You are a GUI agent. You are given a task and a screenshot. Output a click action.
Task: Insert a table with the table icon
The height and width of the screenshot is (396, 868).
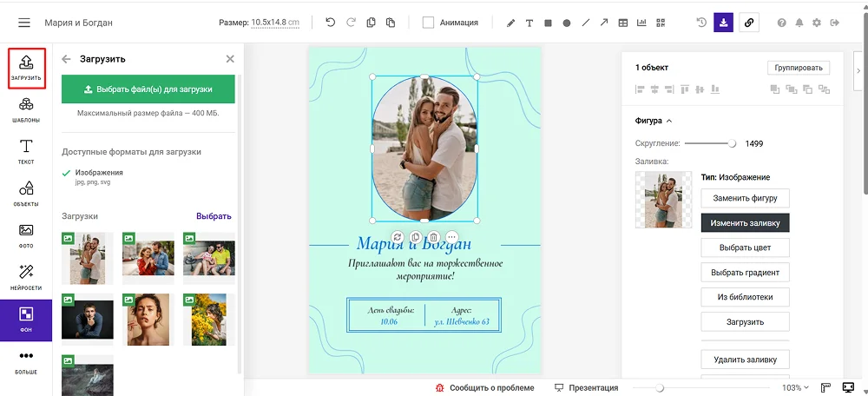click(x=623, y=23)
